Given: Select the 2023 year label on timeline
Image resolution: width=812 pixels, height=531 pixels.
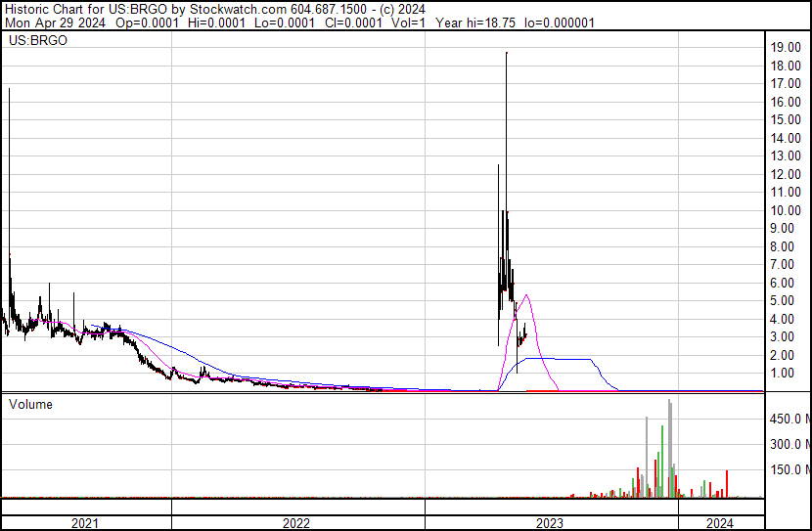Looking at the screenshot, I should [x=550, y=523].
